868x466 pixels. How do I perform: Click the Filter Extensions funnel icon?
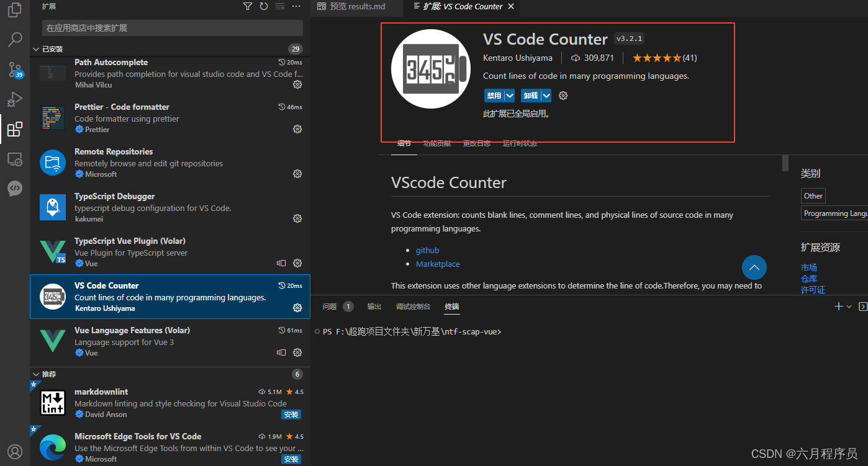(x=247, y=6)
